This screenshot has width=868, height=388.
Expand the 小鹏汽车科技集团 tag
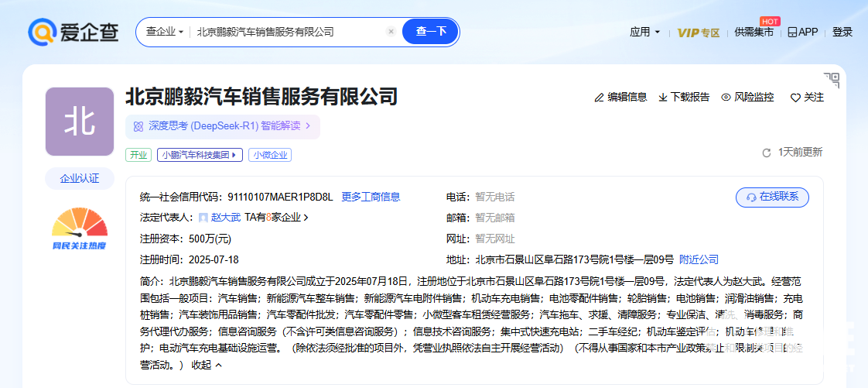click(x=200, y=155)
